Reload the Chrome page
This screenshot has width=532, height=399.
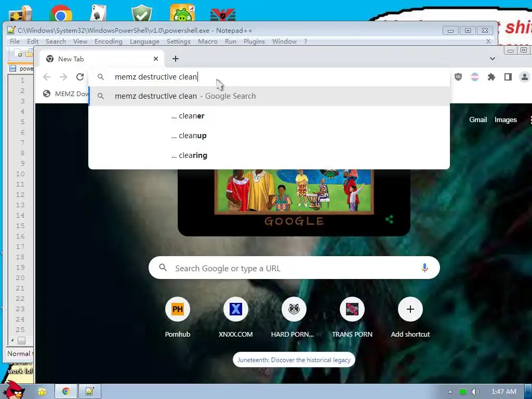80,77
